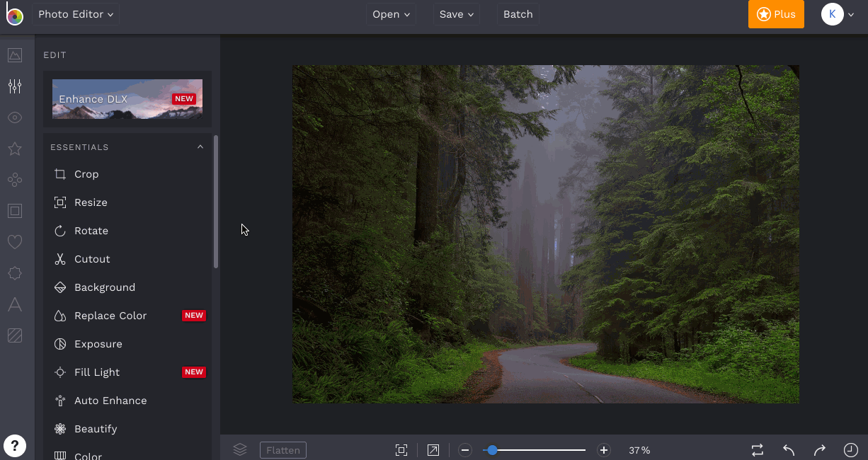The image size is (868, 460).
Task: Select the Fill Light tool
Action: tap(127, 372)
